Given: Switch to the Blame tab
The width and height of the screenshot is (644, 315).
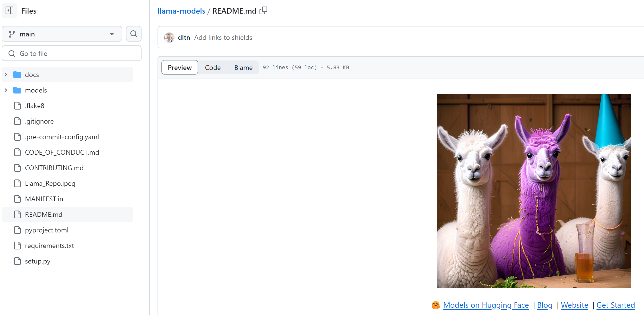Looking at the screenshot, I should click(x=243, y=68).
